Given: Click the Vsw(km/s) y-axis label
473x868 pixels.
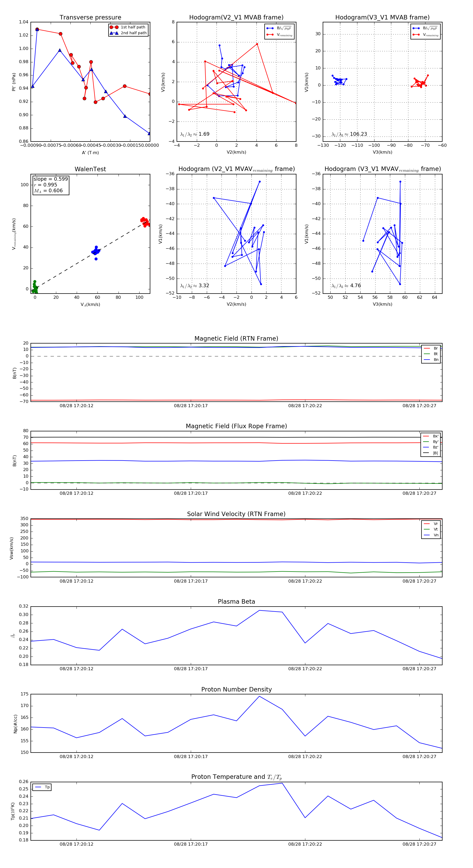Looking at the screenshot, I should coord(12,548).
